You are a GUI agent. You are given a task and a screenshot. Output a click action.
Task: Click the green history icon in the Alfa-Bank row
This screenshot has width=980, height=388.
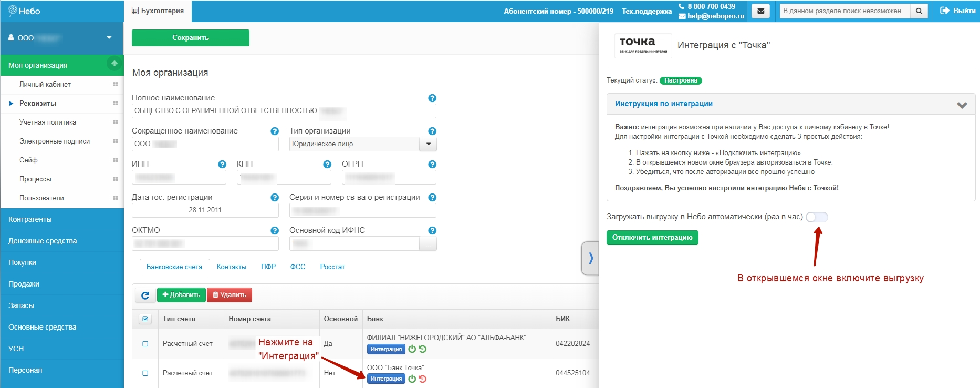pyautogui.click(x=423, y=349)
